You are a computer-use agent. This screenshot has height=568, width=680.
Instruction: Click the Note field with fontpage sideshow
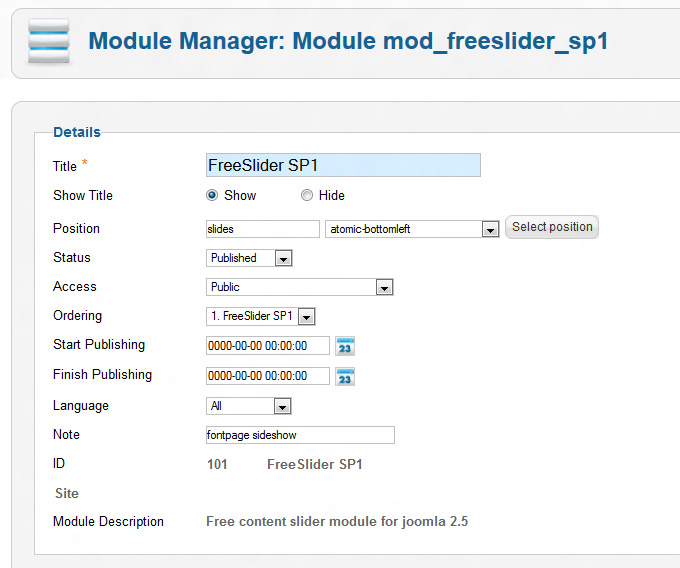[299, 435]
